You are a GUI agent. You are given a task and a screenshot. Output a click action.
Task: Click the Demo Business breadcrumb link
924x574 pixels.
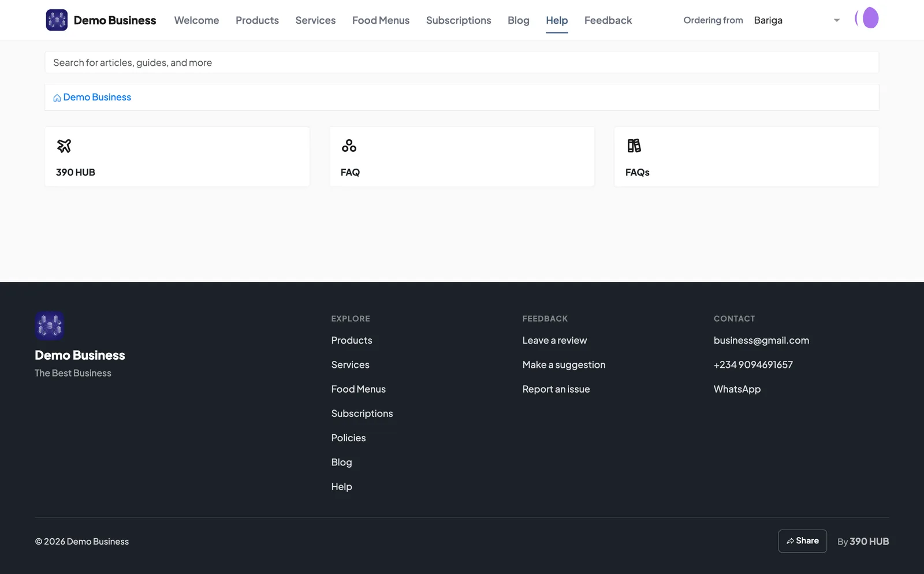97,97
